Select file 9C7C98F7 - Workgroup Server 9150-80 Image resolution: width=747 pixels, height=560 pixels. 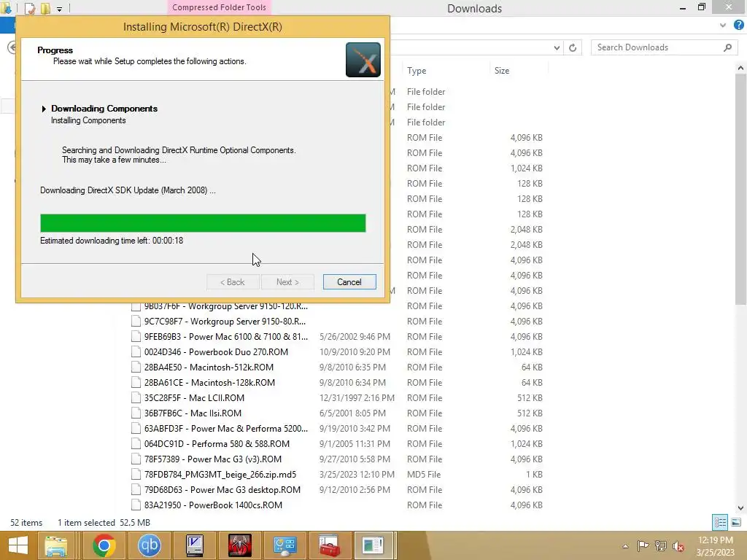pos(225,322)
